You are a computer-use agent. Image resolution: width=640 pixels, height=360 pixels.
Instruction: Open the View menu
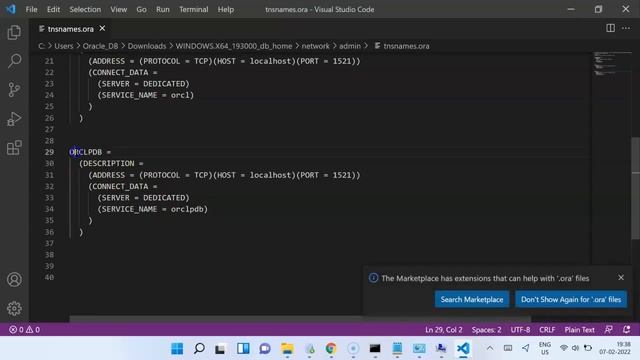click(x=118, y=9)
